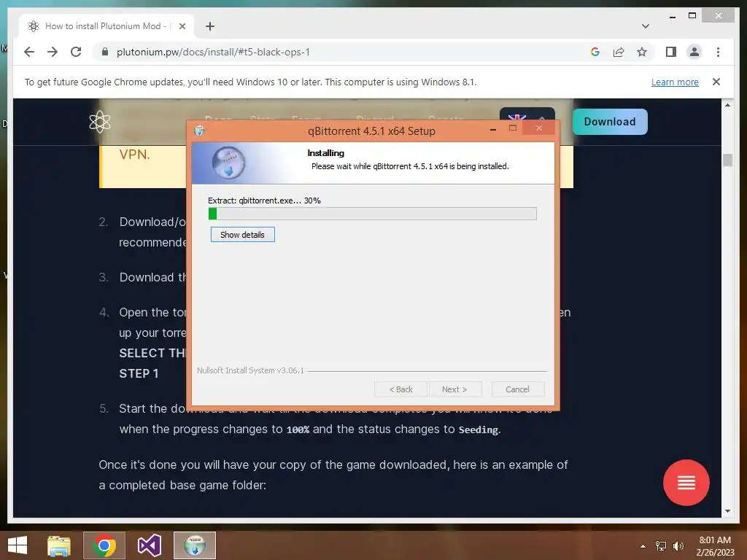Click the Chrome taskbar icon

[x=104, y=545]
